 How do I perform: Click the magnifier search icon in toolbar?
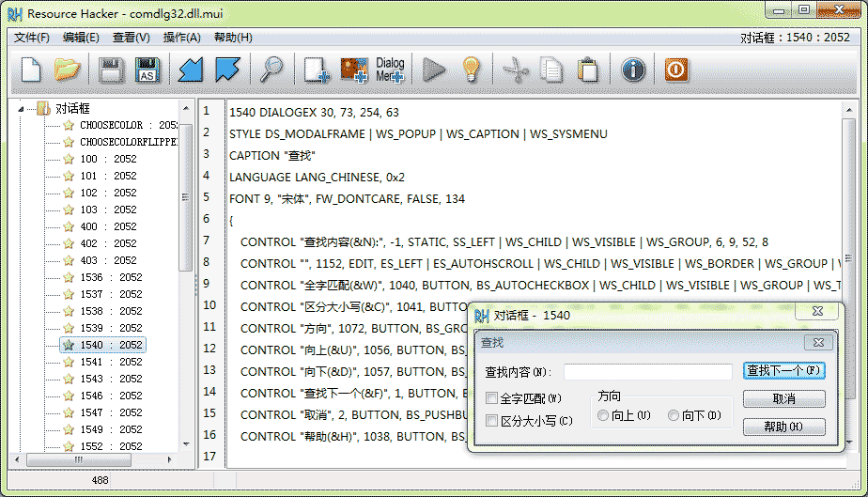[x=271, y=70]
